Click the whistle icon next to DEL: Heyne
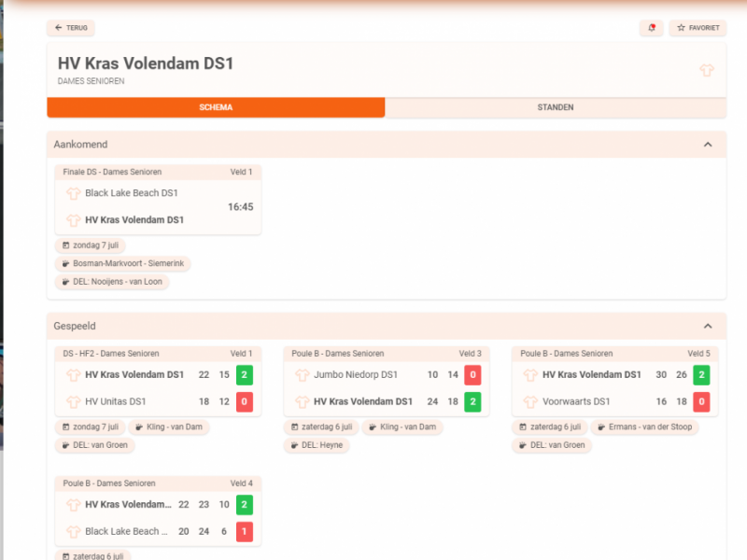Viewport: 747px width, 560px height. (x=294, y=445)
